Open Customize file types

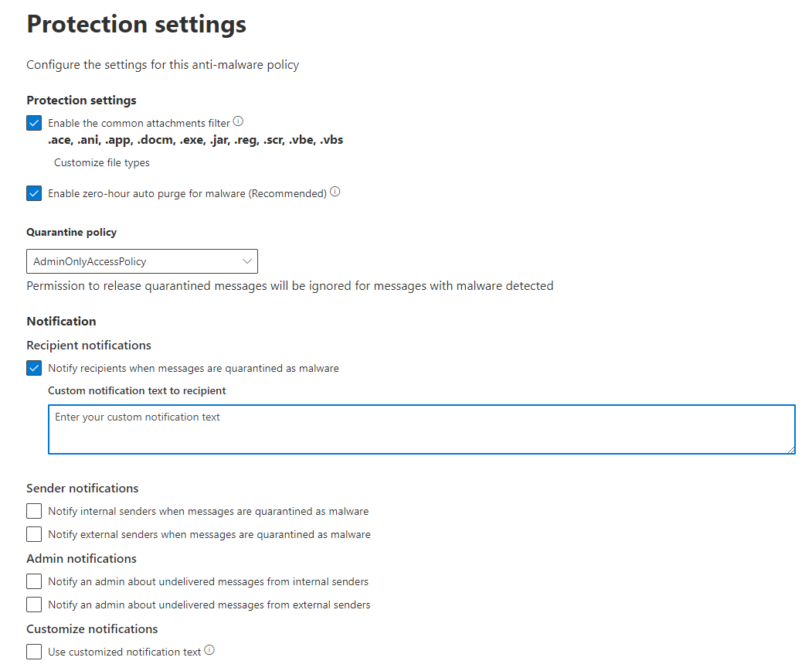point(101,162)
